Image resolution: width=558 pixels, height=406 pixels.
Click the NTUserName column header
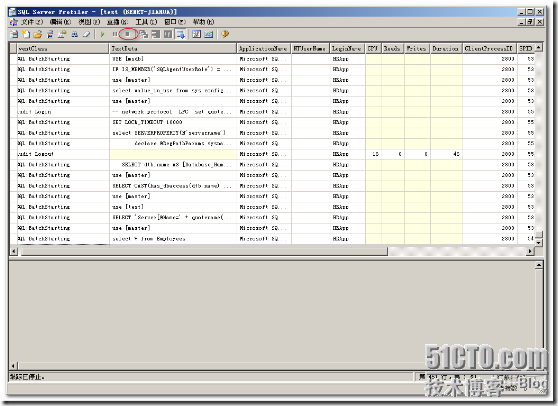(x=310, y=48)
